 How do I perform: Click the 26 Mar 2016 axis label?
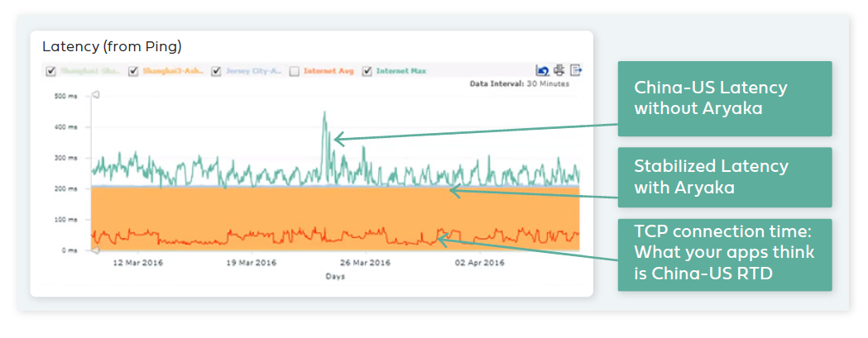point(366,263)
